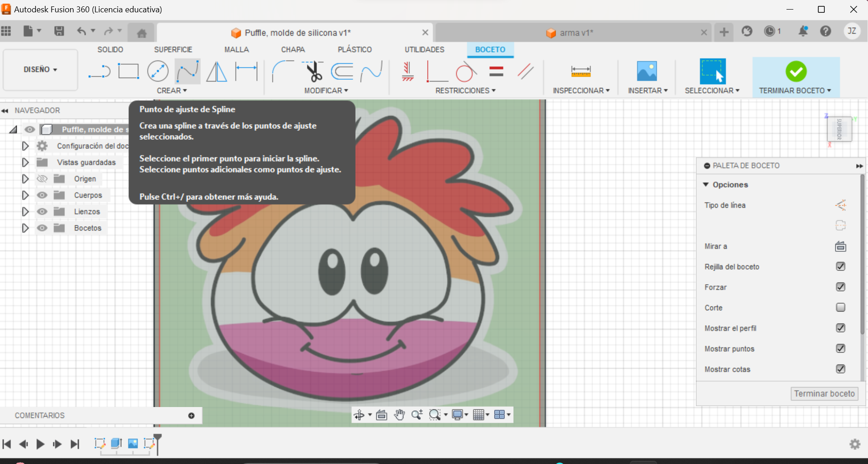Toggle Mostrar puntos checkbox
This screenshot has height=464, width=868.
[841, 348]
